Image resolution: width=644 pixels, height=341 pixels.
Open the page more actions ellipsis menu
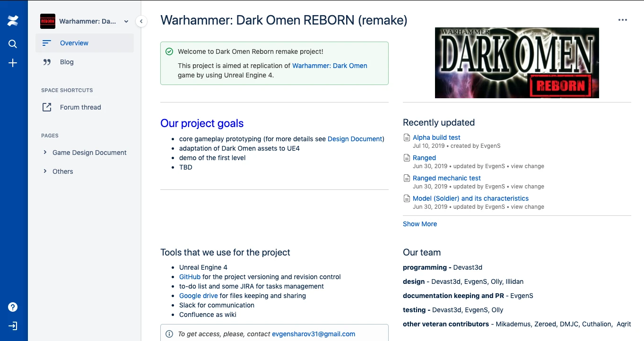[623, 20]
